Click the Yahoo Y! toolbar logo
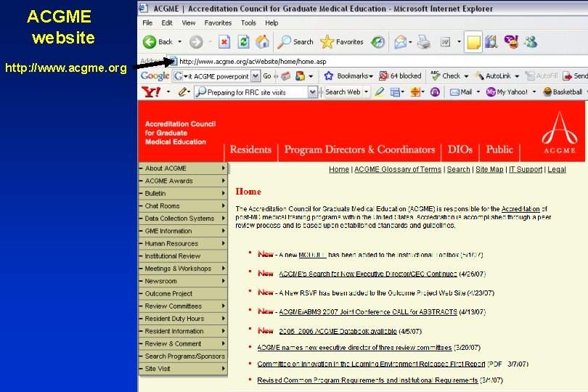This screenshot has width=588, height=392. (151, 92)
